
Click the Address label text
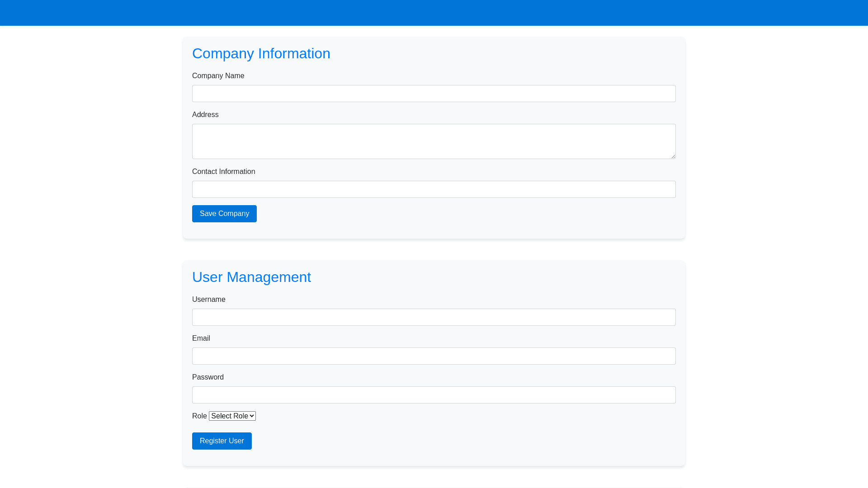(205, 115)
